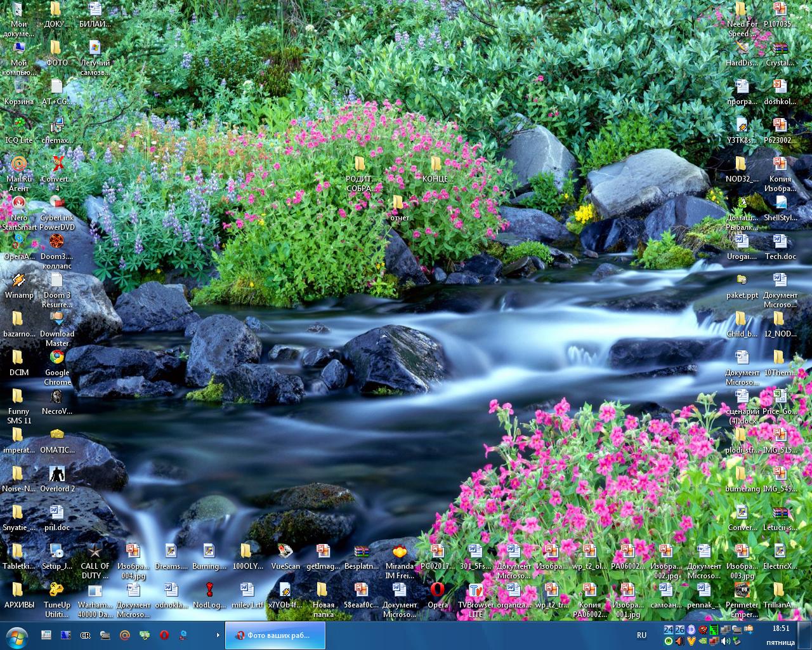Select the КОНЦЕ... folder
This screenshot has height=650, width=812.
pos(436,169)
